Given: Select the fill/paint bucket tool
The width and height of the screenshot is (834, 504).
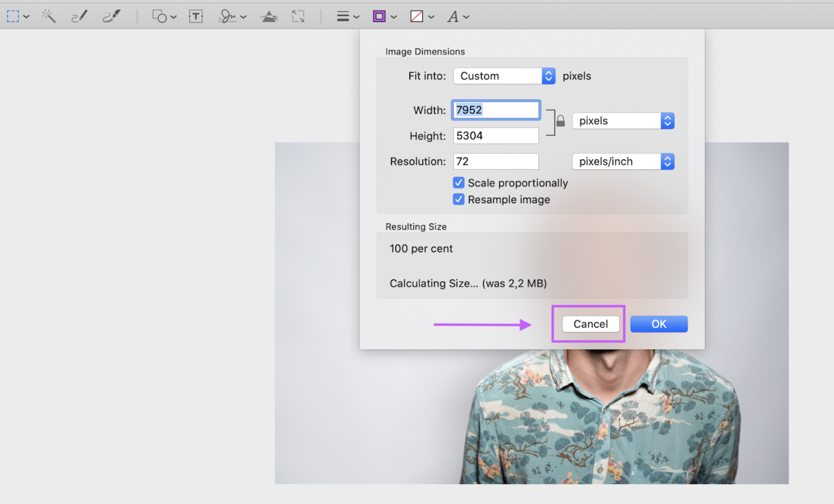Looking at the screenshot, I should click(x=417, y=15).
